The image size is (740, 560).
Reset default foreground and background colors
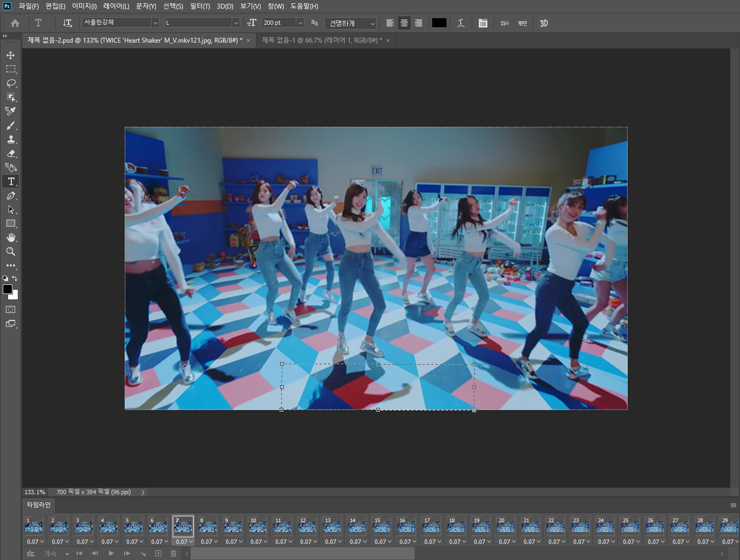[x=5, y=278]
